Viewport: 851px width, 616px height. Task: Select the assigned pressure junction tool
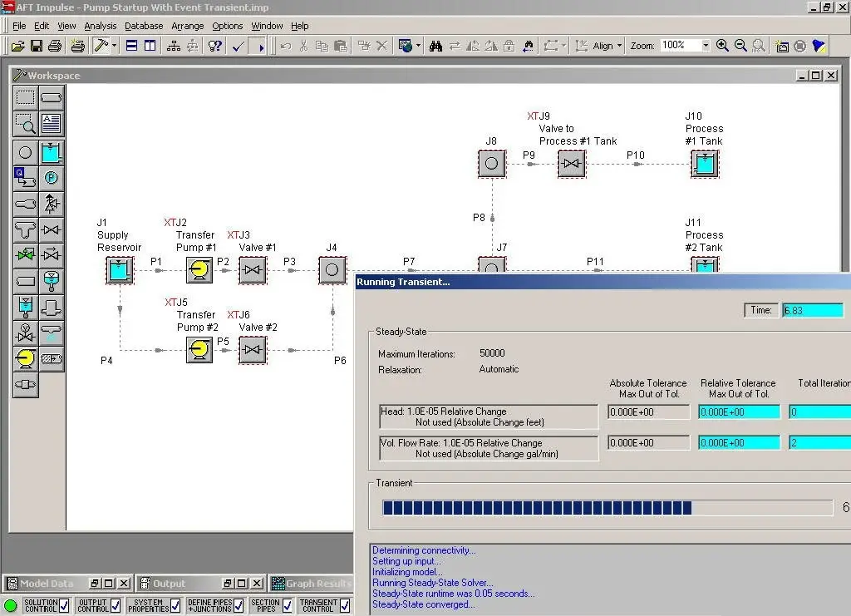[52, 178]
